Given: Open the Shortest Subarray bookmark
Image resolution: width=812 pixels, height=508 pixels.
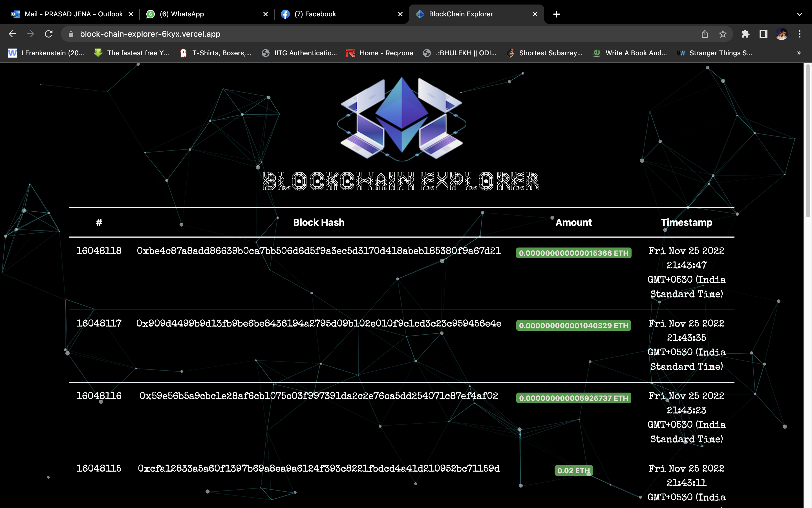Looking at the screenshot, I should pyautogui.click(x=545, y=53).
